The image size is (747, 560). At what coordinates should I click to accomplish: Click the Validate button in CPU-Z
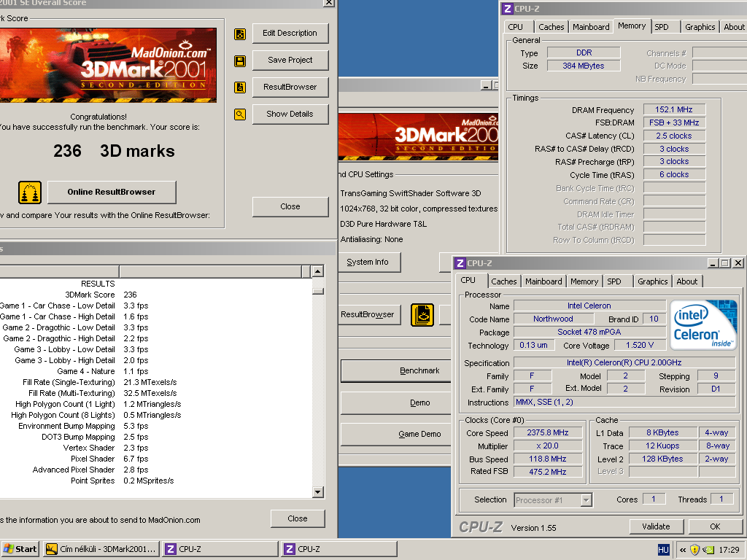pos(656,526)
